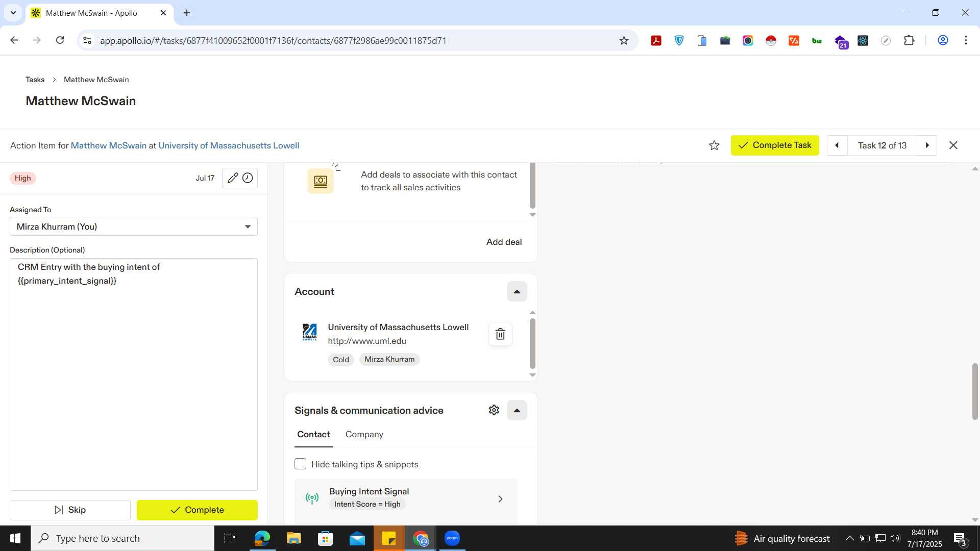
Task: Switch to the Company tab
Action: pyautogui.click(x=364, y=434)
